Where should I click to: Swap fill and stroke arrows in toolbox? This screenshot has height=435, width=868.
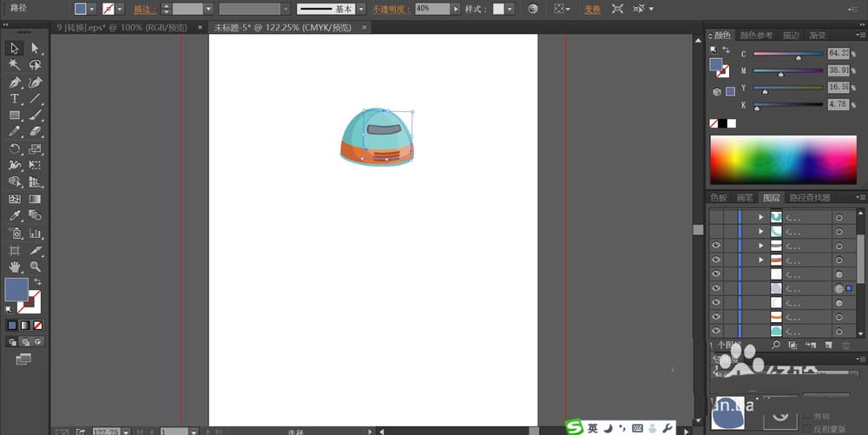[x=37, y=281]
